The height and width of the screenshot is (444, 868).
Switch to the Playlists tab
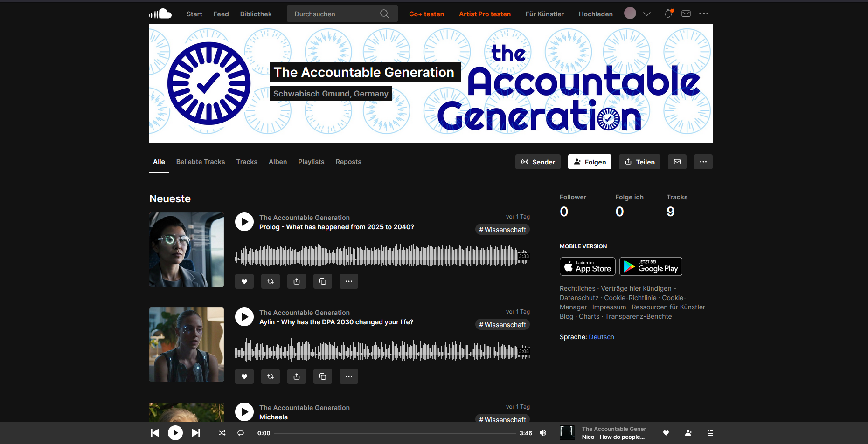311,162
